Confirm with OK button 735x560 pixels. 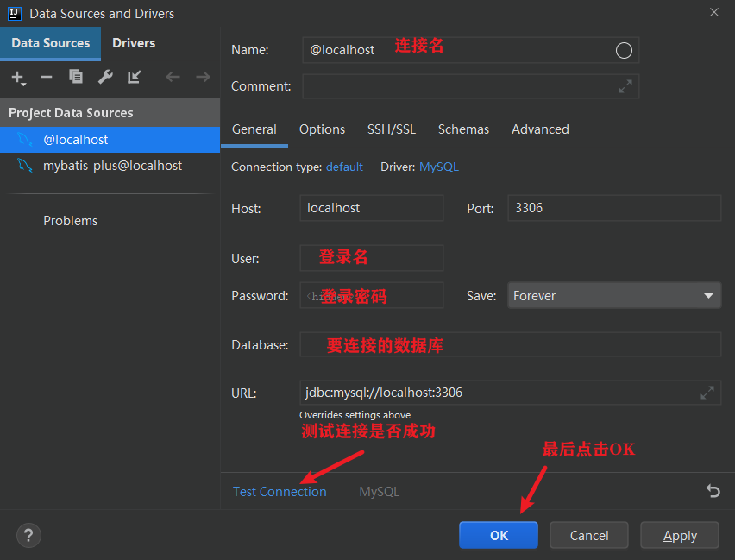(x=499, y=535)
